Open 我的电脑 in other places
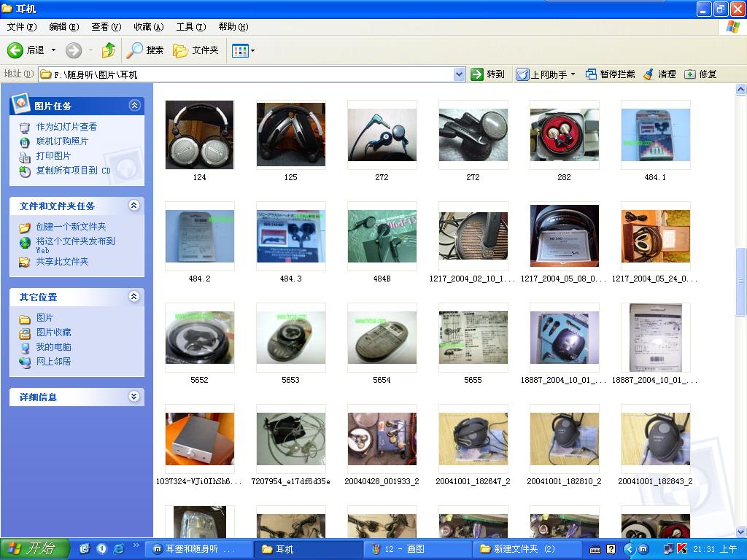The image size is (747, 560). (53, 347)
